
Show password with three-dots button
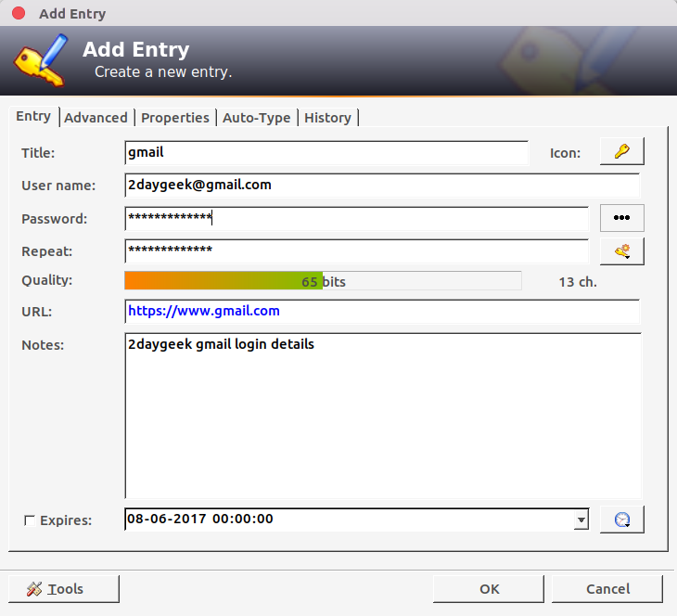(x=621, y=218)
